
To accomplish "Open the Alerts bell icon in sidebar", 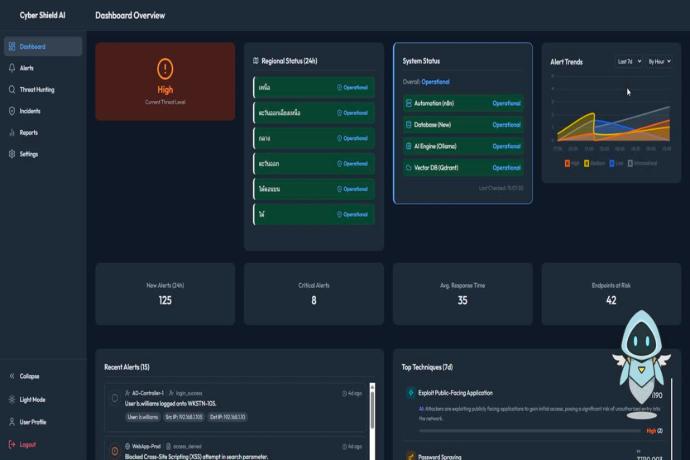I will 12,68.
